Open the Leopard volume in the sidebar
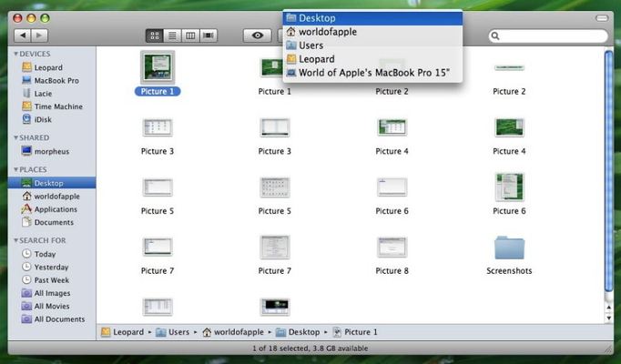This screenshot has height=364, width=621. [x=43, y=67]
